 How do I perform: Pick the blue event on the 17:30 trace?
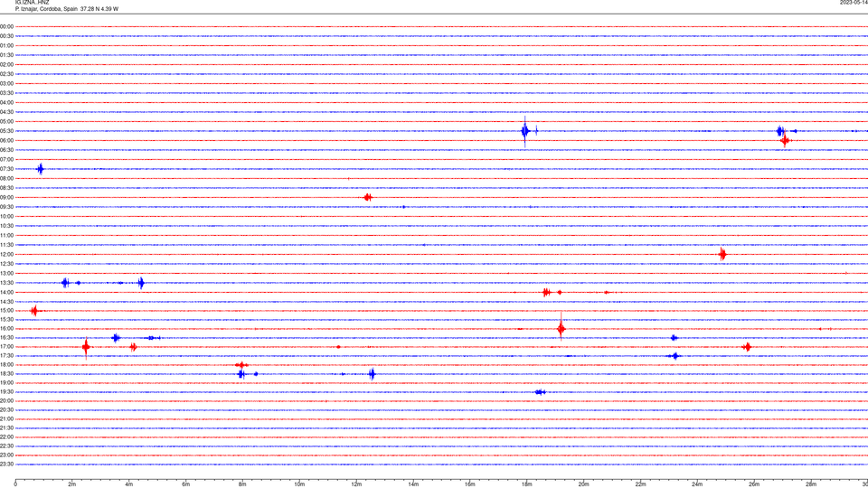[x=675, y=356]
